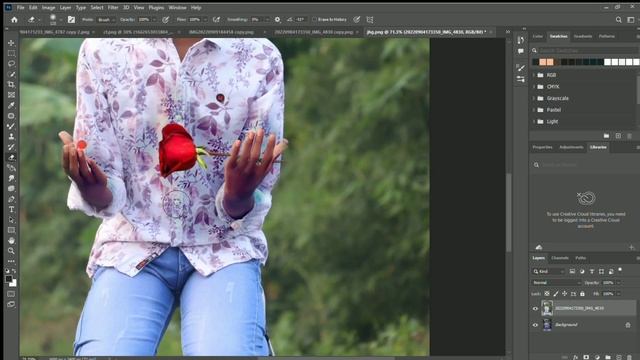Toggle lock position icon

click(564, 293)
